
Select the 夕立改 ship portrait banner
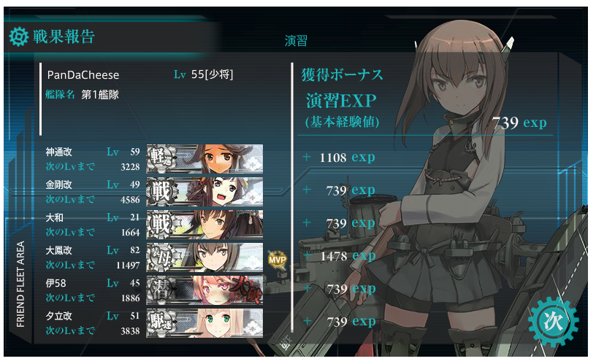205,323
